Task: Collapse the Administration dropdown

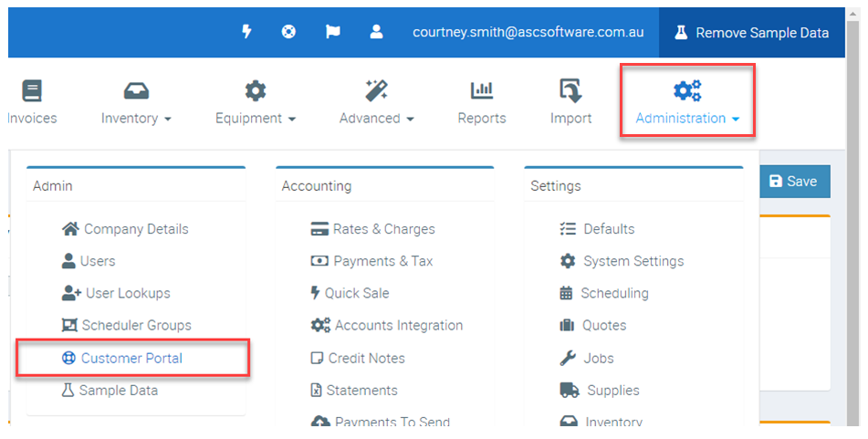Action: pyautogui.click(x=687, y=118)
